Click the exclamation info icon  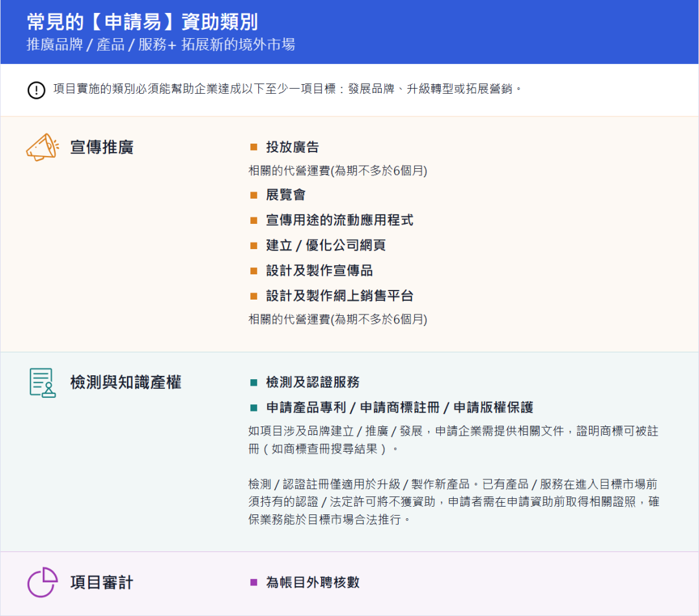tap(36, 90)
